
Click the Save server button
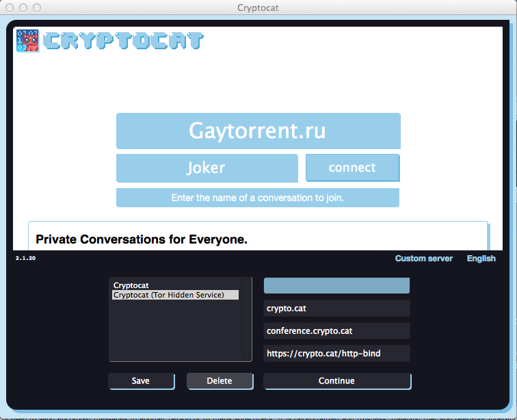(141, 381)
